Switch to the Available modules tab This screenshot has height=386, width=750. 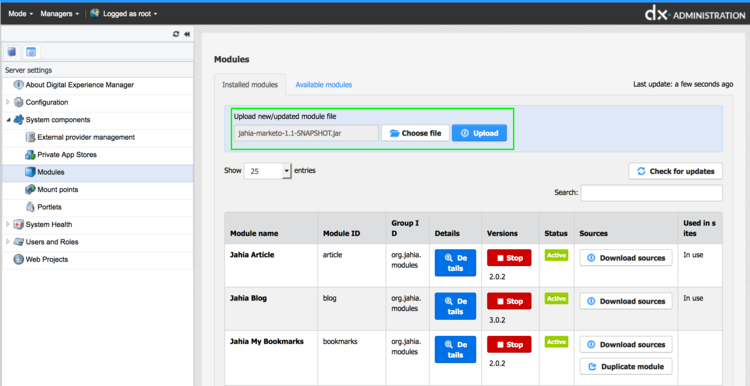[324, 85]
